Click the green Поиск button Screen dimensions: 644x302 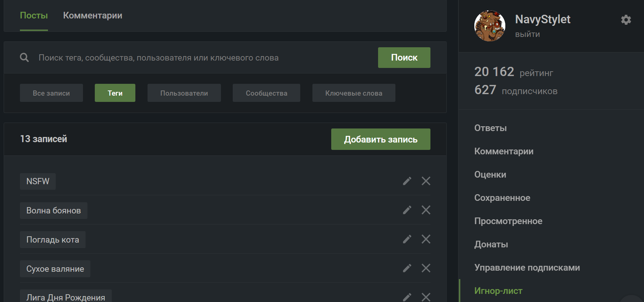pyautogui.click(x=404, y=58)
